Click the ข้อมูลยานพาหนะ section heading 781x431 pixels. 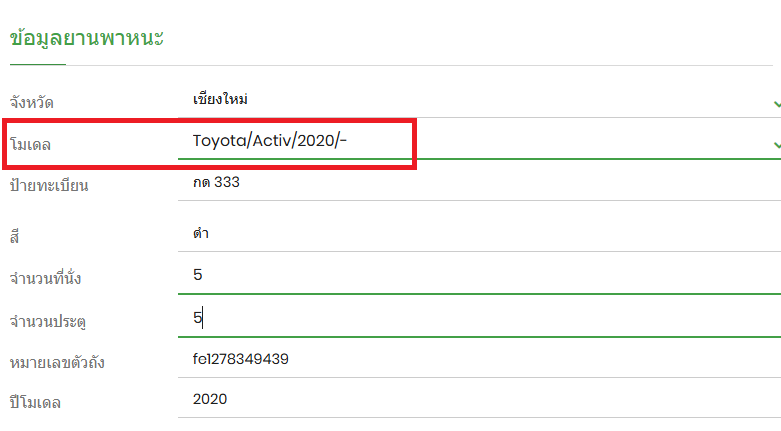coord(86,39)
